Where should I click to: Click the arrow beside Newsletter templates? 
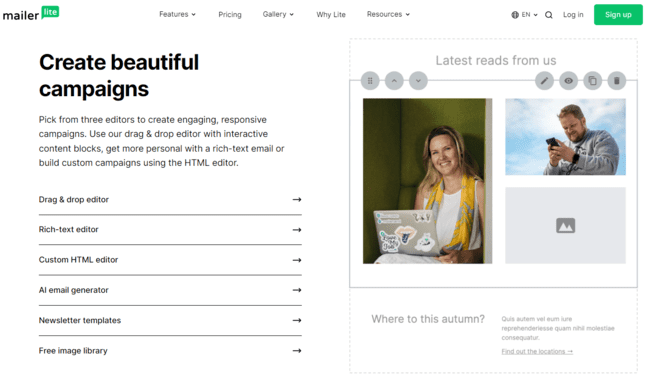(297, 320)
